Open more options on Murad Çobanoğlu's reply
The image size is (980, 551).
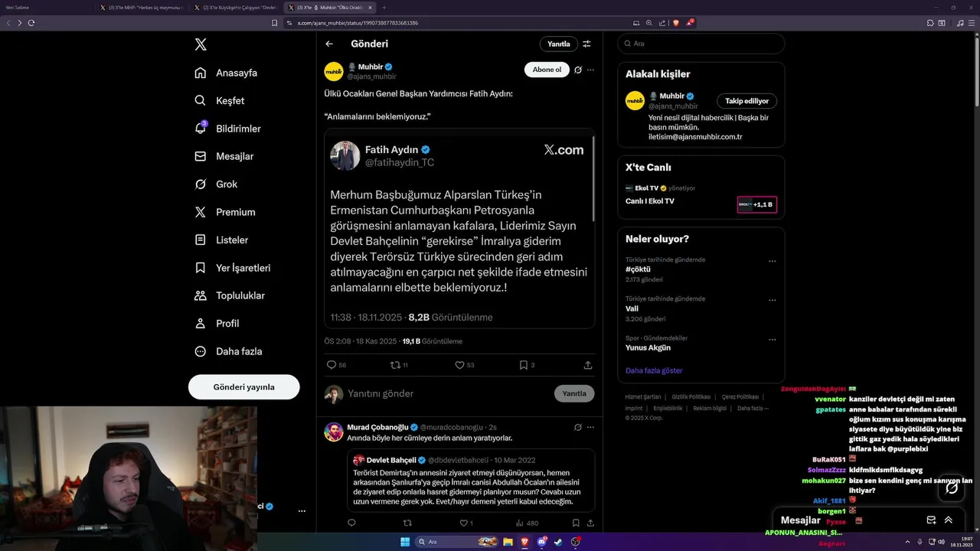click(x=590, y=427)
